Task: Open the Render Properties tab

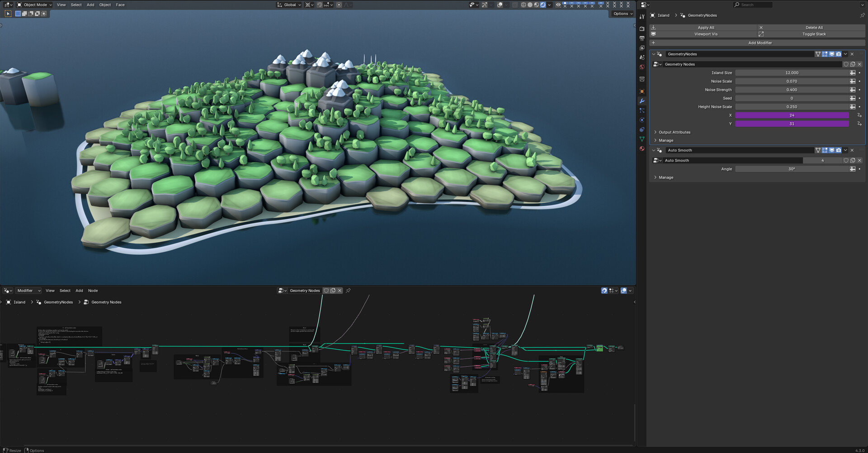Action: coord(642,28)
